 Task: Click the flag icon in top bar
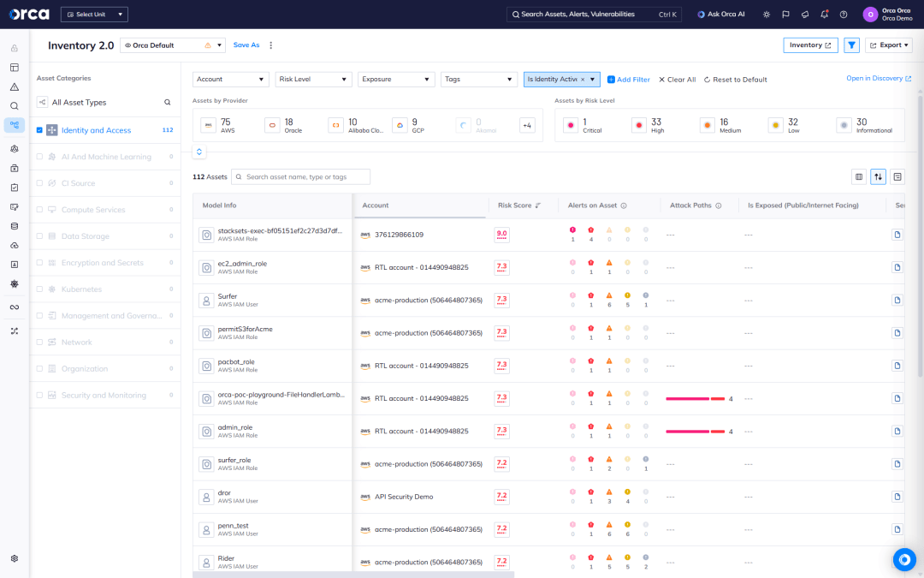pyautogui.click(x=785, y=15)
